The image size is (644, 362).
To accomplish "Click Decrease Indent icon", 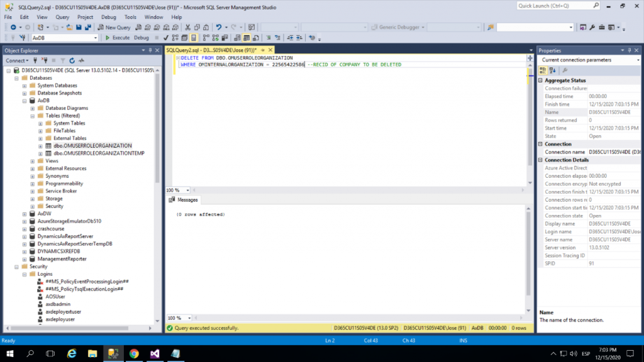I will click(x=290, y=38).
